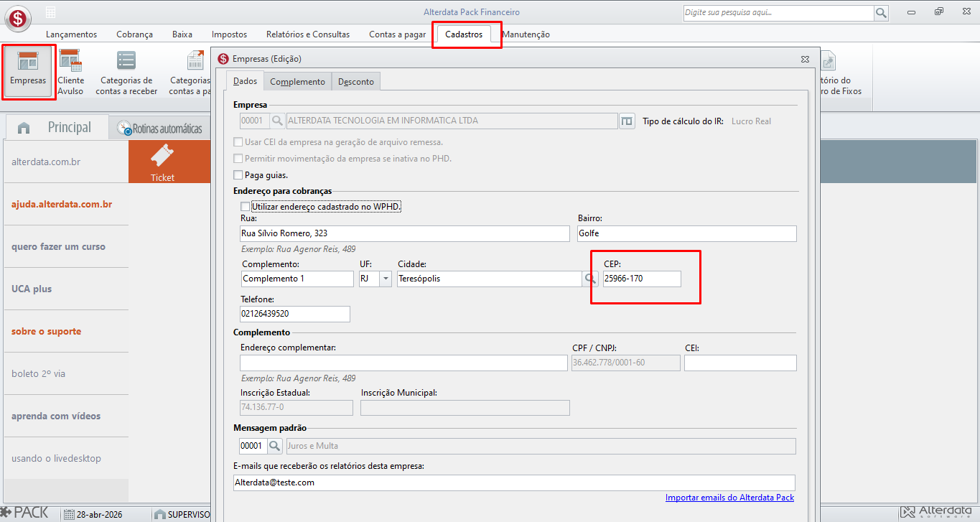980x522 pixels.
Task: Switch to the Desconto tab
Action: click(x=356, y=82)
